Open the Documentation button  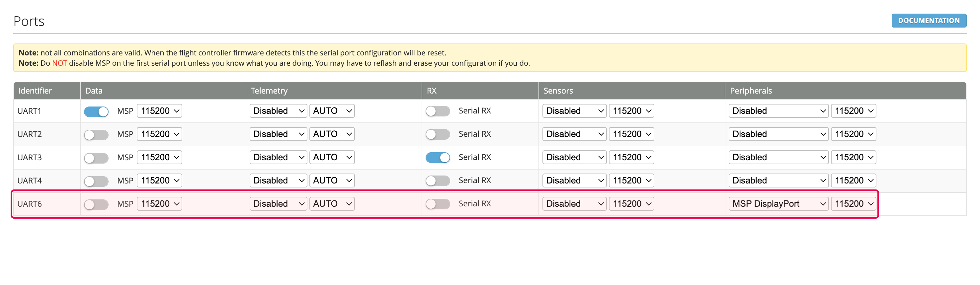(x=928, y=21)
